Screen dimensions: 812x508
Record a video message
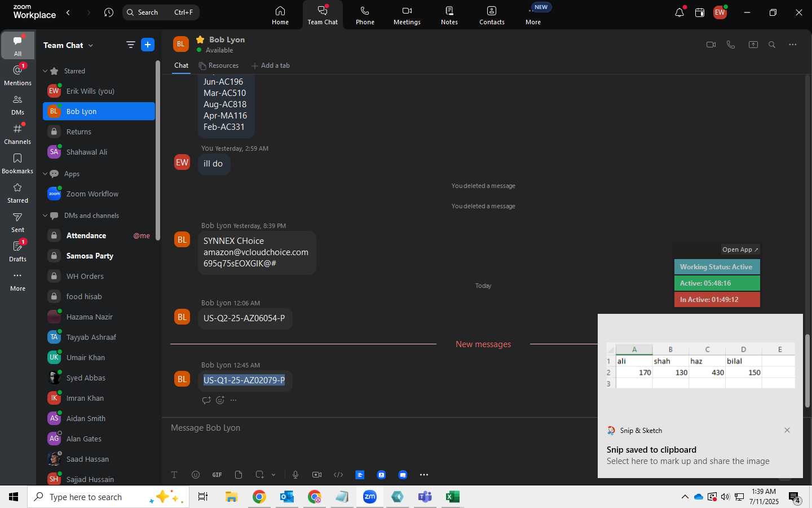click(317, 475)
